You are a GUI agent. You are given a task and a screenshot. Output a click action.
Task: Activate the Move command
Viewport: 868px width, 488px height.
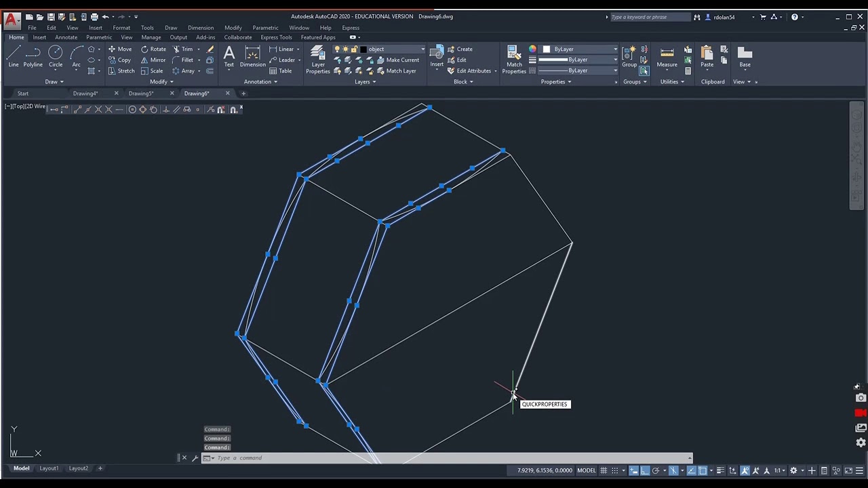tap(120, 49)
